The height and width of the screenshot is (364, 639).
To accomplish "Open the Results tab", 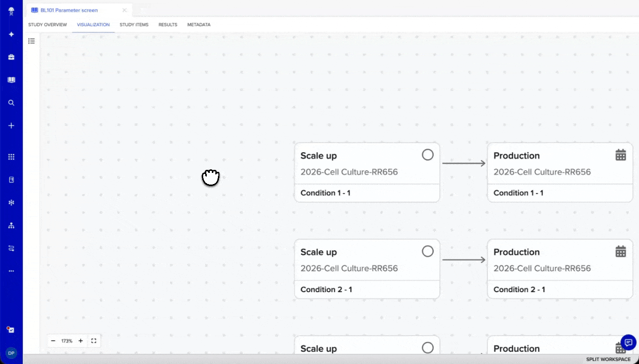I will (x=168, y=25).
